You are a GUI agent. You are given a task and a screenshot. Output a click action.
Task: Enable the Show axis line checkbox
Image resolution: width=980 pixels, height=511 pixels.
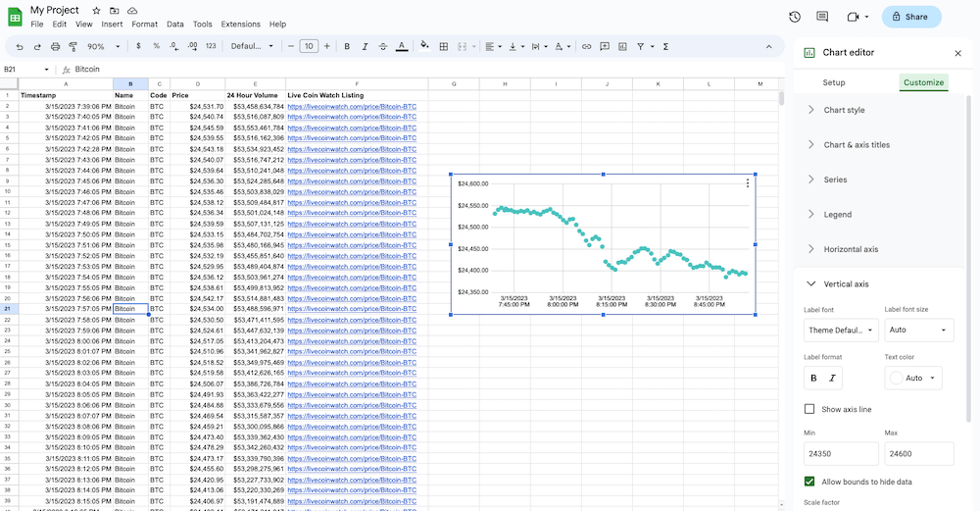point(809,409)
